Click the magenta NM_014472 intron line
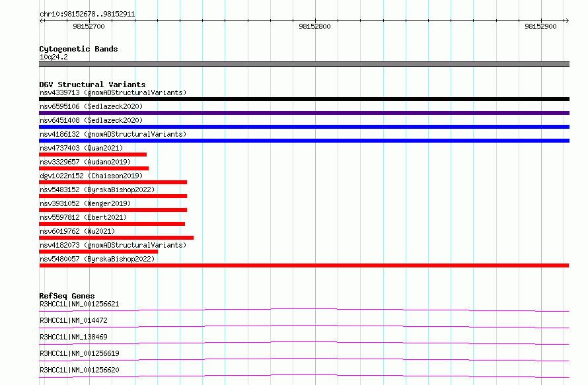 [x=304, y=326]
